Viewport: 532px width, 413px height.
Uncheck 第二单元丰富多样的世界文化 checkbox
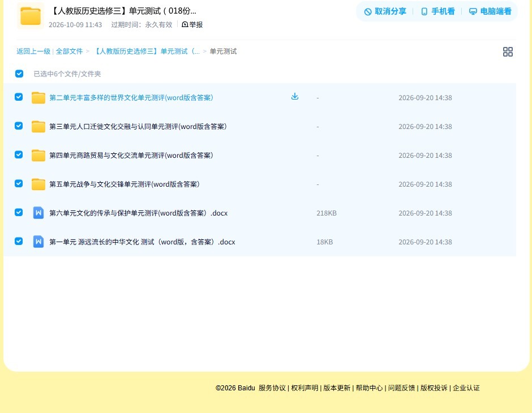[x=19, y=97]
